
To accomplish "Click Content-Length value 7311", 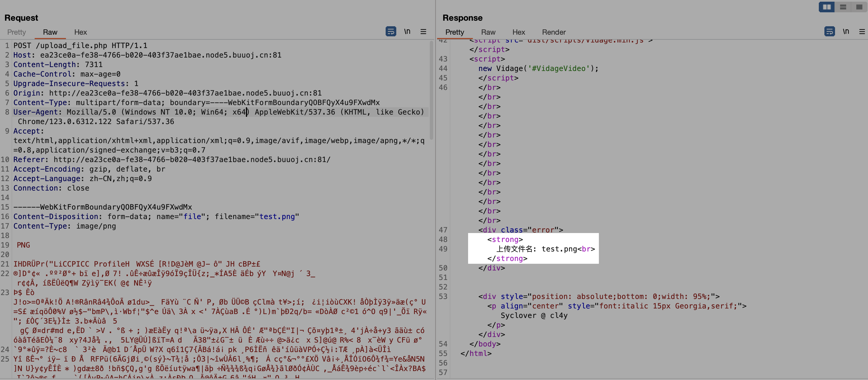I will (94, 64).
